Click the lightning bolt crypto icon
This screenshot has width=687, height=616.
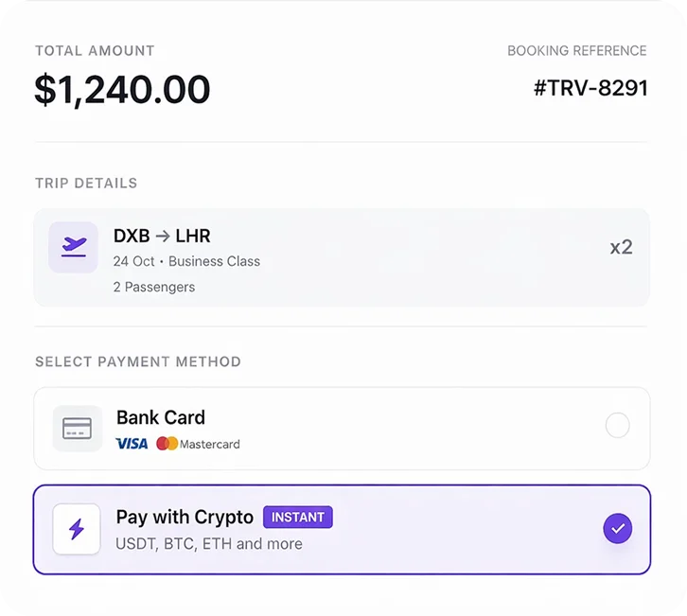click(77, 529)
